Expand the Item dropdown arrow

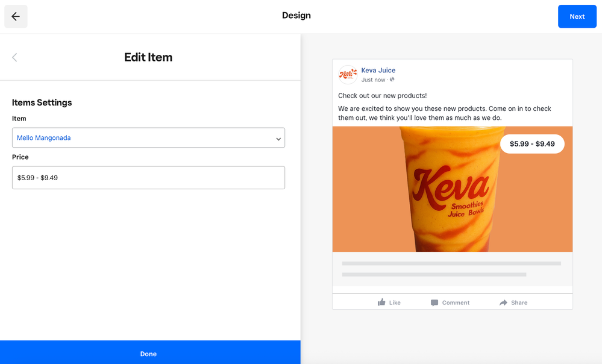pyautogui.click(x=278, y=139)
